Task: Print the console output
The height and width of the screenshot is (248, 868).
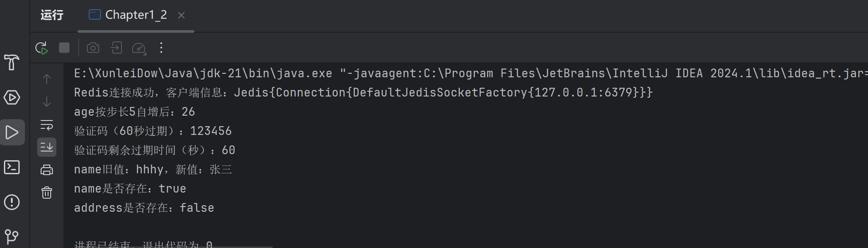Action: [47, 170]
